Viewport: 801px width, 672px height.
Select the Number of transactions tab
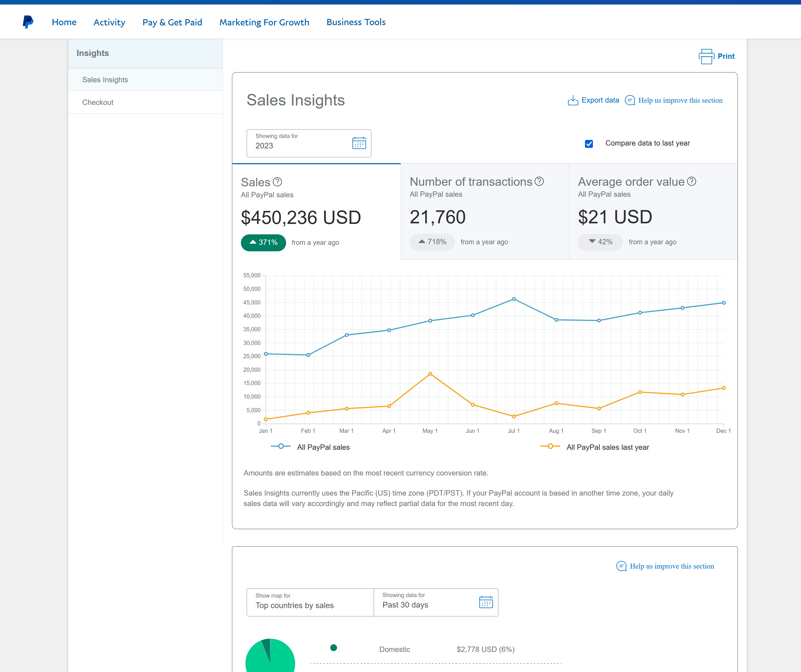[484, 212]
